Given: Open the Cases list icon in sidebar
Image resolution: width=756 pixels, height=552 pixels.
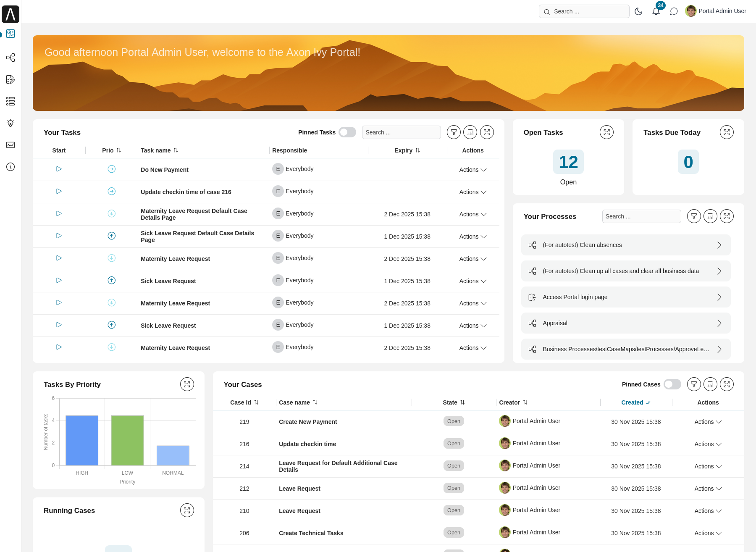Looking at the screenshot, I should pos(10,101).
